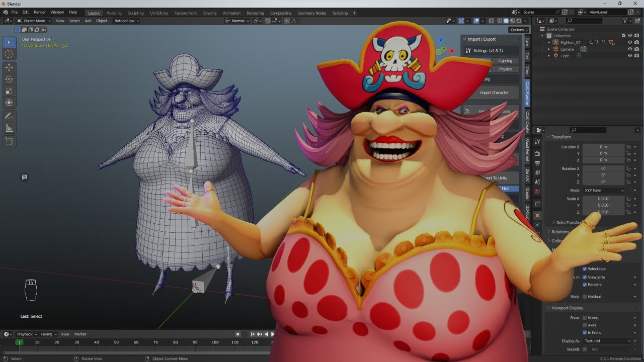Activate the Cursor tool
Image resolution: width=644 pixels, height=362 pixels.
click(x=9, y=54)
